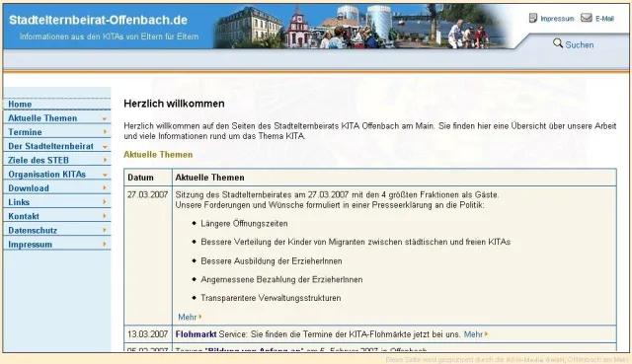The height and width of the screenshot is (364, 632).
Task: Click bullet text Transparentere Verwaltungsstrukturen
Action: [x=271, y=298]
